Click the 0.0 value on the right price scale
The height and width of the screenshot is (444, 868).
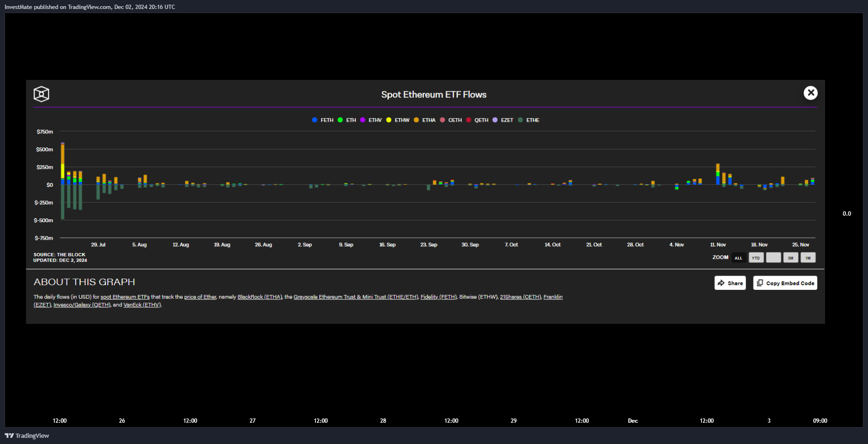point(847,214)
